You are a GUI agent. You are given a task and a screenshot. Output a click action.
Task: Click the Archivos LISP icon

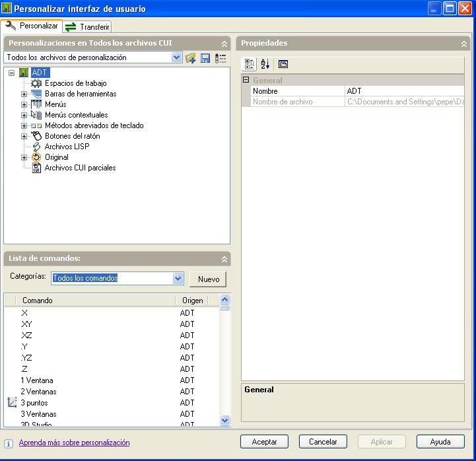(36, 147)
